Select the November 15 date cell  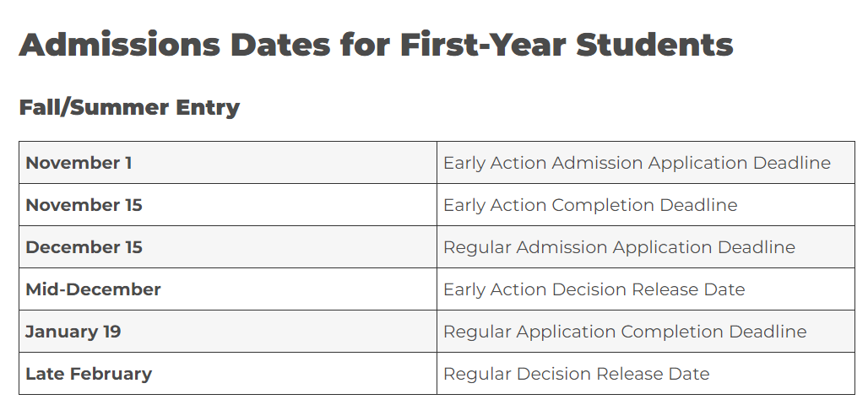[84, 205]
